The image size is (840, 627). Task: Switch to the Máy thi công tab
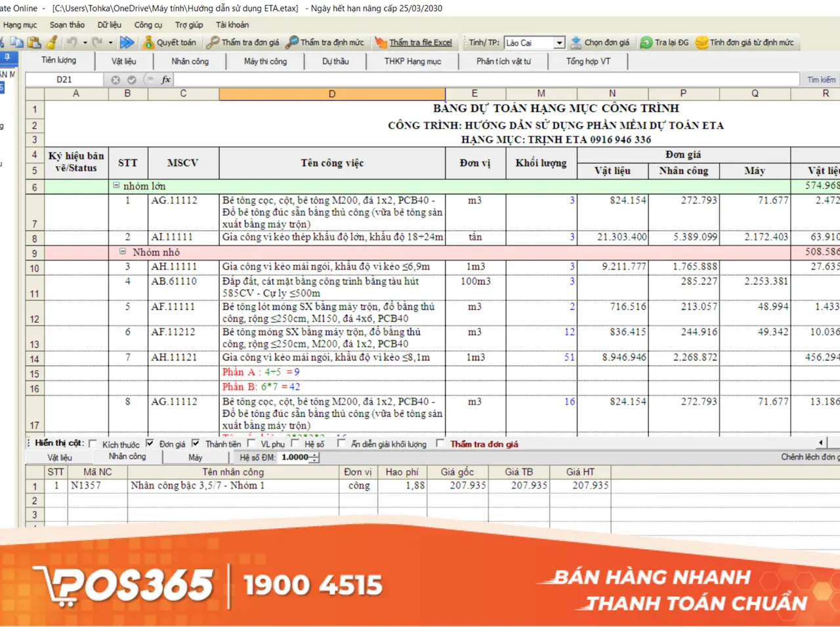tap(265, 61)
